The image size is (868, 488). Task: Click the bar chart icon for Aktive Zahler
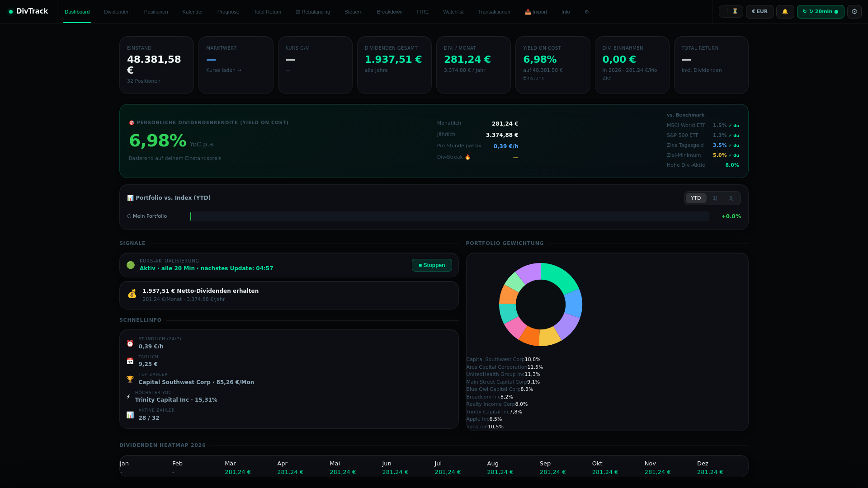[130, 414]
